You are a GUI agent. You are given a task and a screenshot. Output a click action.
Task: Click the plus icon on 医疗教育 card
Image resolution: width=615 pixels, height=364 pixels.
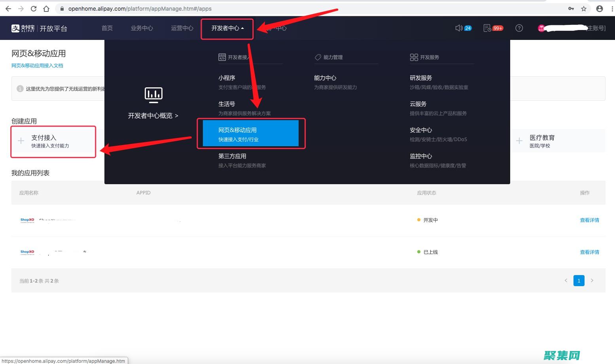[519, 141]
